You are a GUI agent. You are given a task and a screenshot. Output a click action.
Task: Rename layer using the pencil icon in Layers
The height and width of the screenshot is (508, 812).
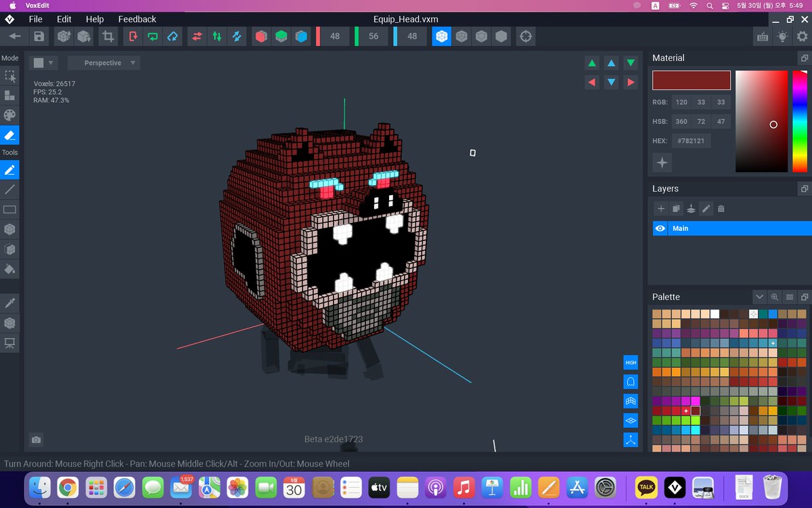point(706,209)
